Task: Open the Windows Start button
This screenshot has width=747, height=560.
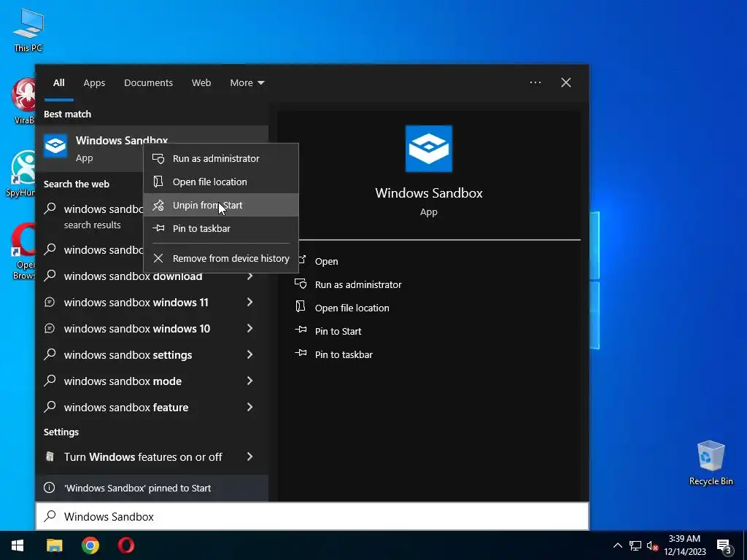Action: pos(18,545)
